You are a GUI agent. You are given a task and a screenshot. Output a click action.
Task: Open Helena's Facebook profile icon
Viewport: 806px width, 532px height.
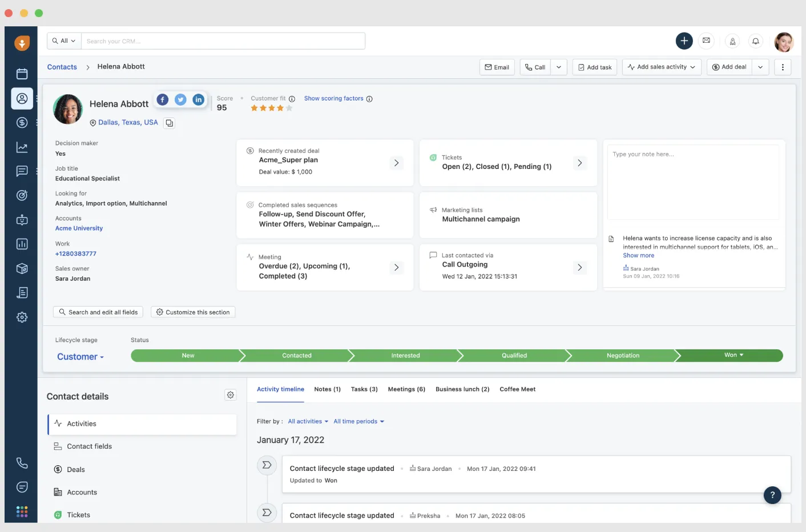point(163,100)
